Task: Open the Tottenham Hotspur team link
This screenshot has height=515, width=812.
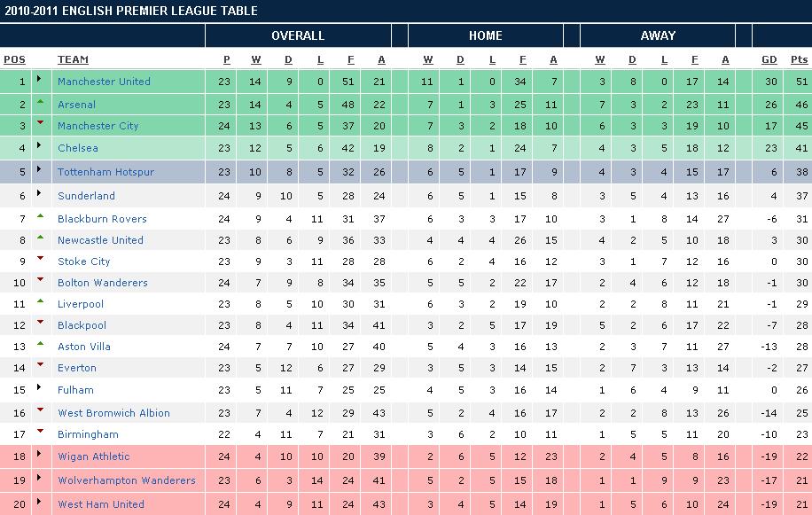Action: (105, 172)
